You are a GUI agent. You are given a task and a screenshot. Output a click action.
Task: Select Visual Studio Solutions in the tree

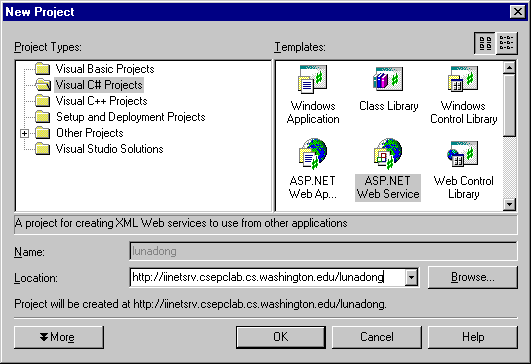(109, 149)
